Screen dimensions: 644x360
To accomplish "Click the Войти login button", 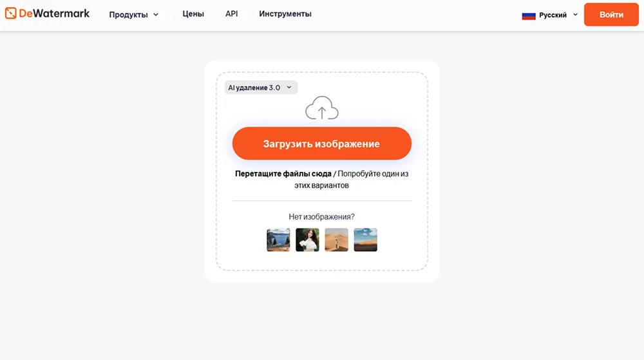I will (611, 15).
